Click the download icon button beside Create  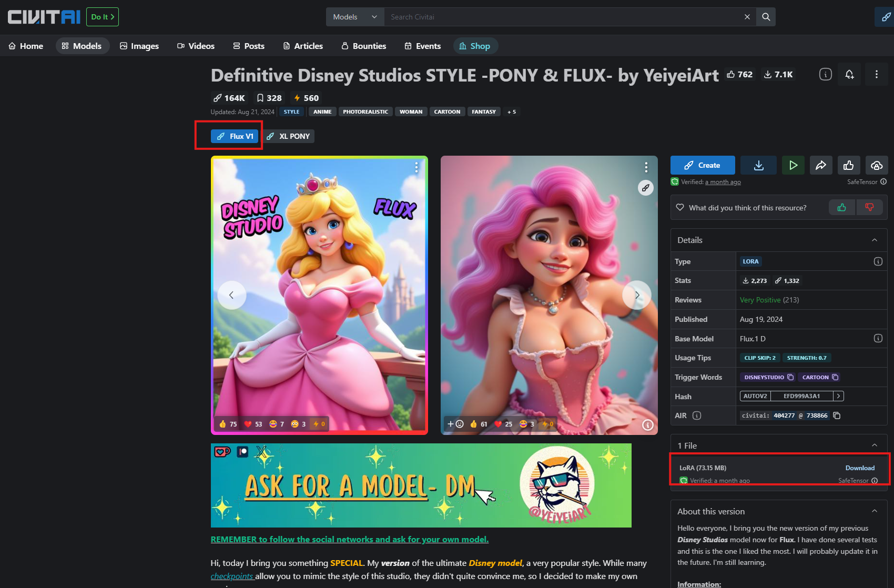pos(758,165)
